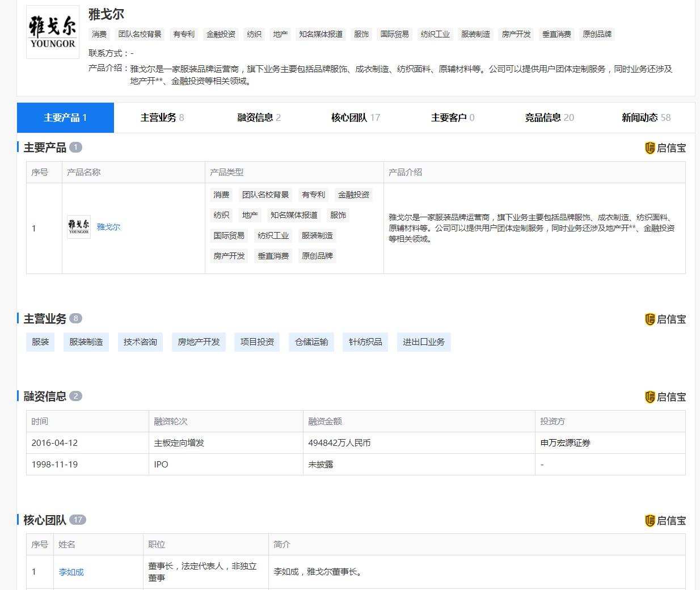Image resolution: width=700 pixels, height=590 pixels.
Task: Click the 启信宝 logo in 主营业务 section
Action: [665, 319]
